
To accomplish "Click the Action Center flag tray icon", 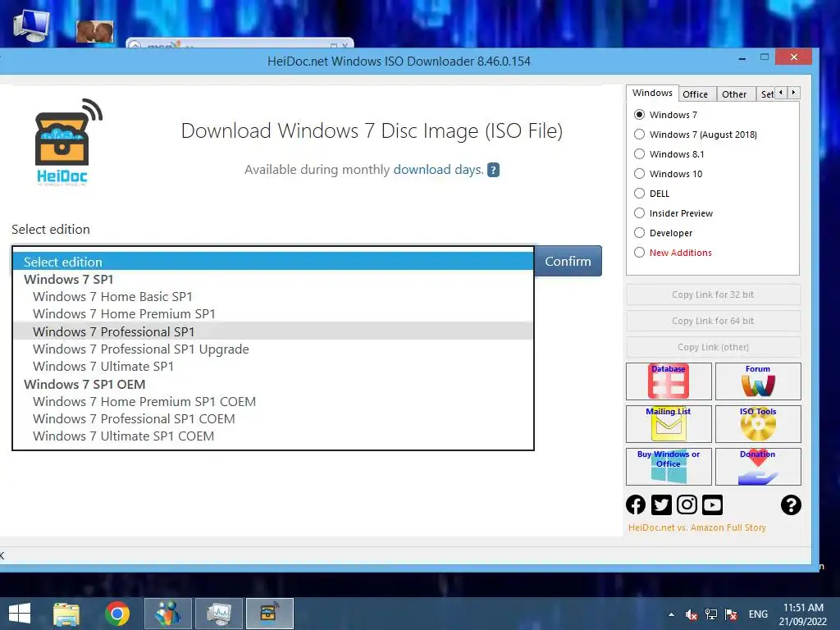I will pos(731,614).
